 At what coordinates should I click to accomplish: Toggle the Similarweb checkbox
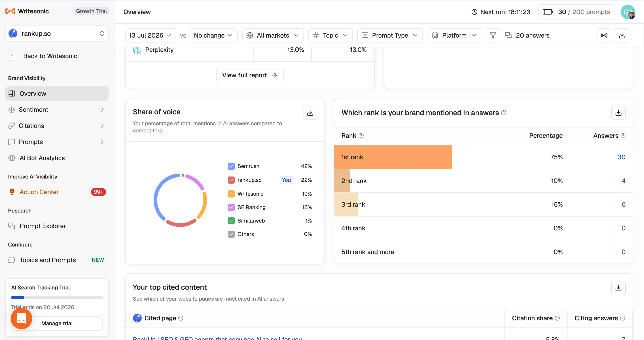click(231, 221)
